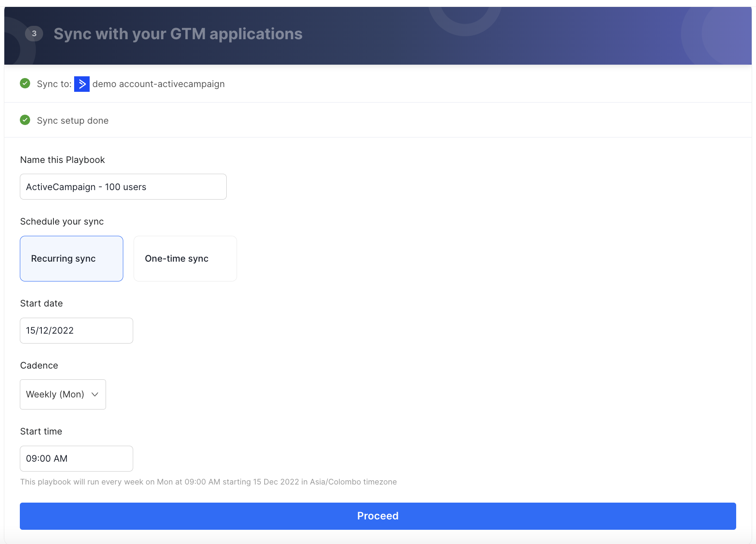Click the Proceed button
This screenshot has width=756, height=544.
point(378,516)
